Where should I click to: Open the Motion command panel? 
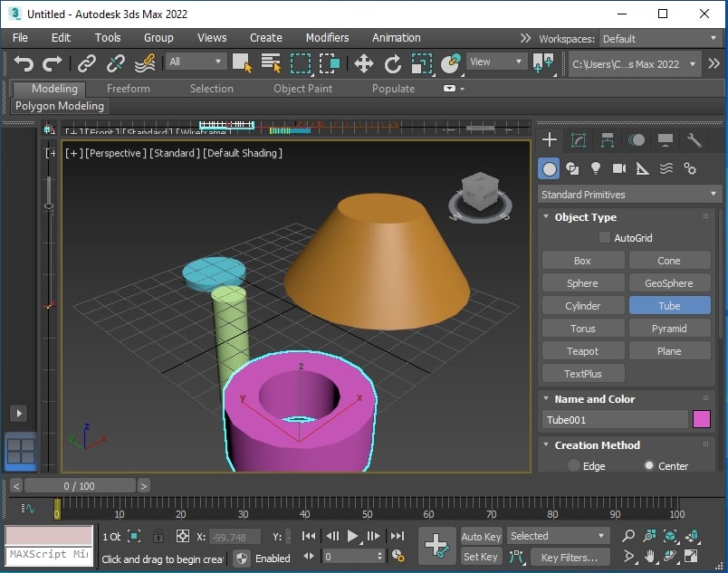(637, 139)
